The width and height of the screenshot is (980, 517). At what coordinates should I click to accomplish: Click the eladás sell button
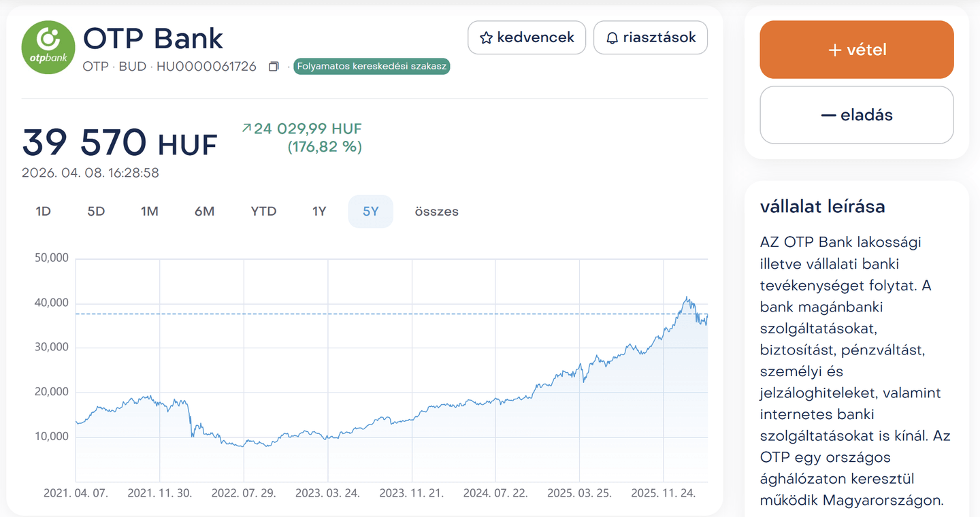coord(857,115)
